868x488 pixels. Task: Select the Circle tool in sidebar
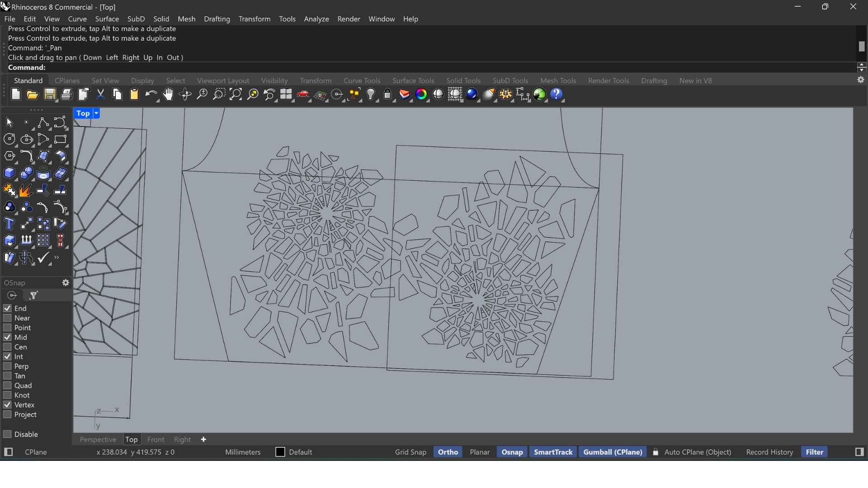point(9,140)
